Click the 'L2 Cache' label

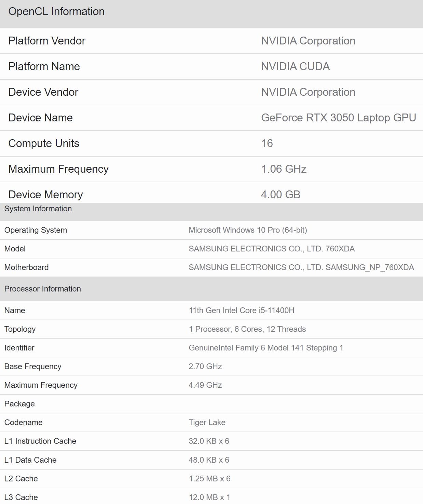coord(21,479)
